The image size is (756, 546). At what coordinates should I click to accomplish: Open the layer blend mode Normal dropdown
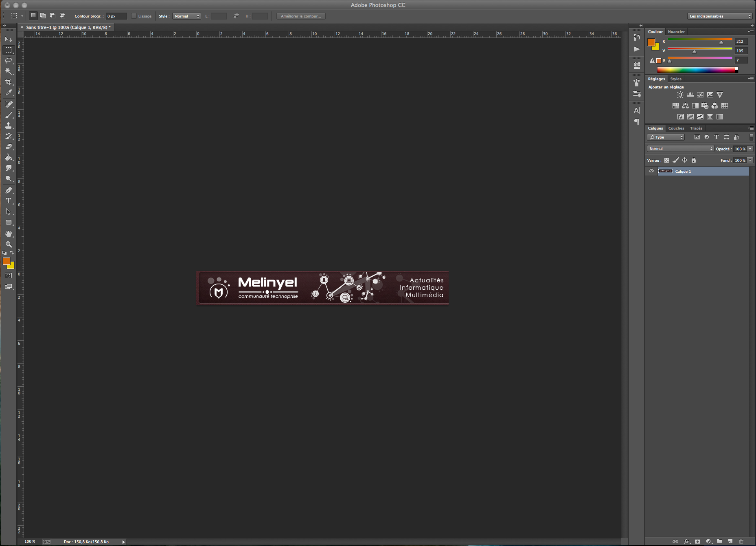(681, 149)
